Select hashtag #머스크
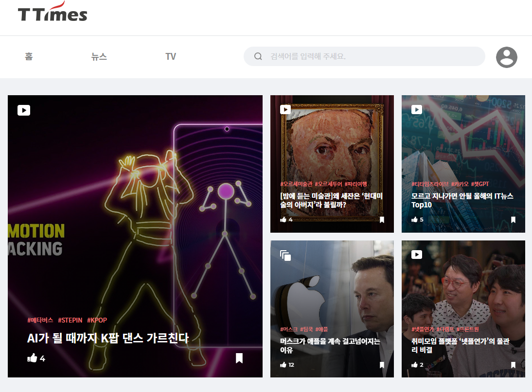This screenshot has height=392, width=532. coord(289,329)
